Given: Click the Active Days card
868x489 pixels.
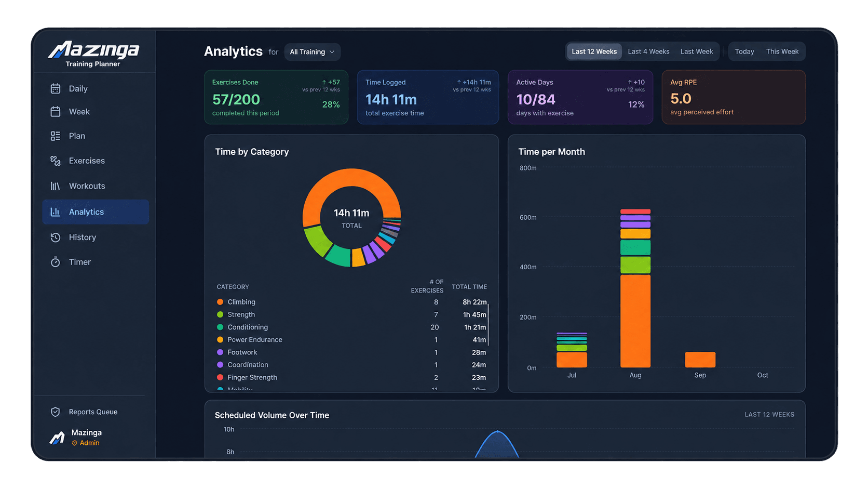Looking at the screenshot, I should click(x=580, y=97).
